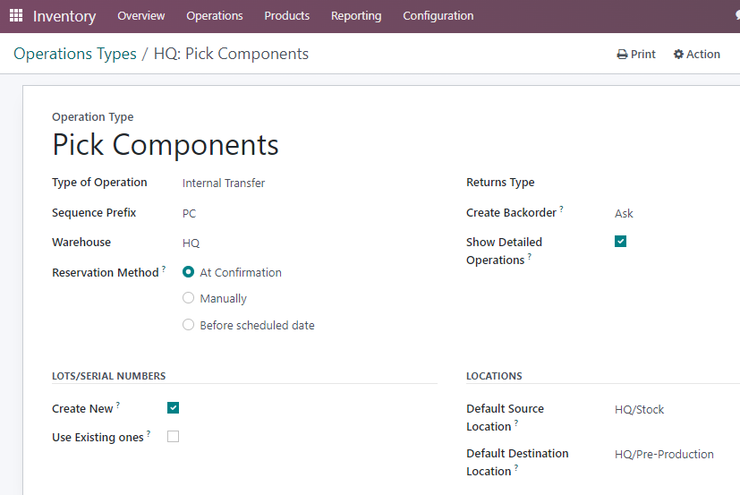Click the Create Backorder help question mark

pyautogui.click(x=561, y=209)
